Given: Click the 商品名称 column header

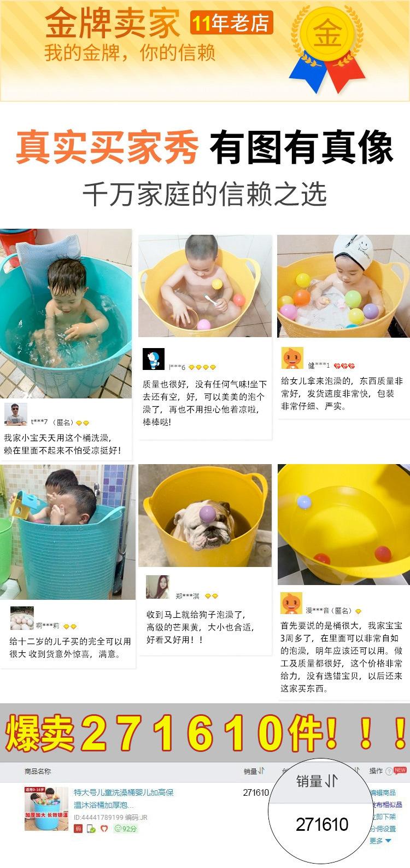Looking at the screenshot, I should [37, 771].
